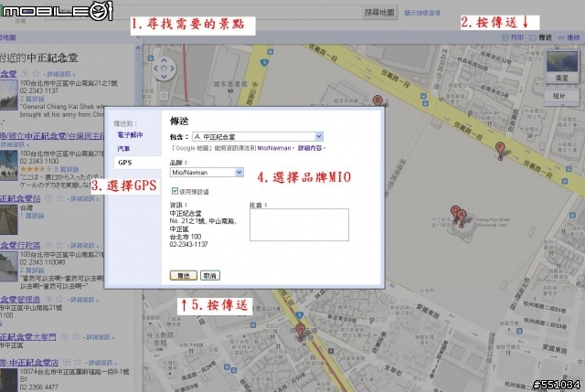Screen dimensions: 585x392
Task: Open dropdown icon beside 念堂管理處 result
Action: coord(48,299)
